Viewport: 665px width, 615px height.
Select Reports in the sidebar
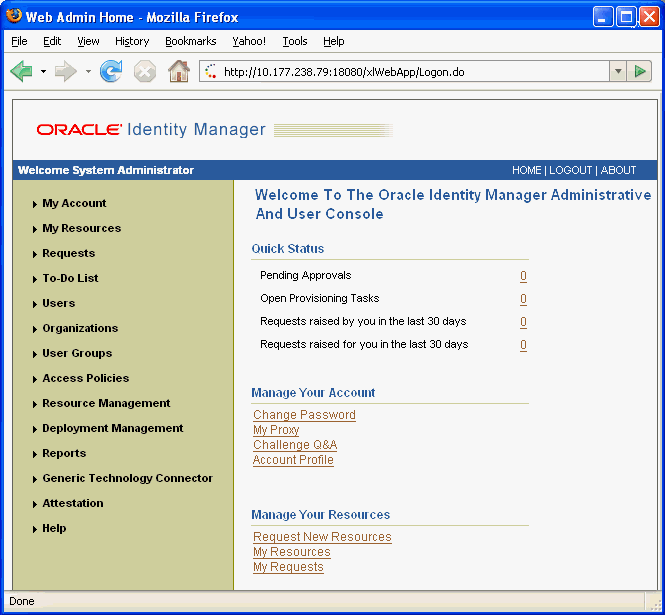[x=64, y=453]
